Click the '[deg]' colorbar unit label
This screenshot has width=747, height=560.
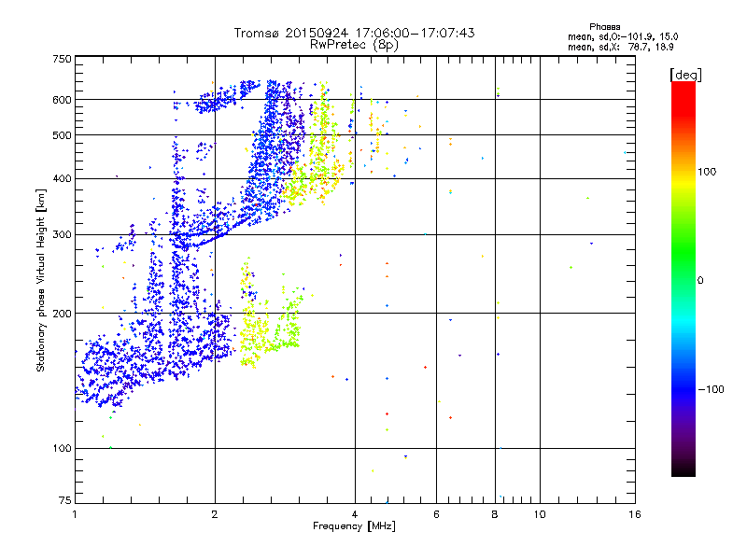pyautogui.click(x=685, y=76)
